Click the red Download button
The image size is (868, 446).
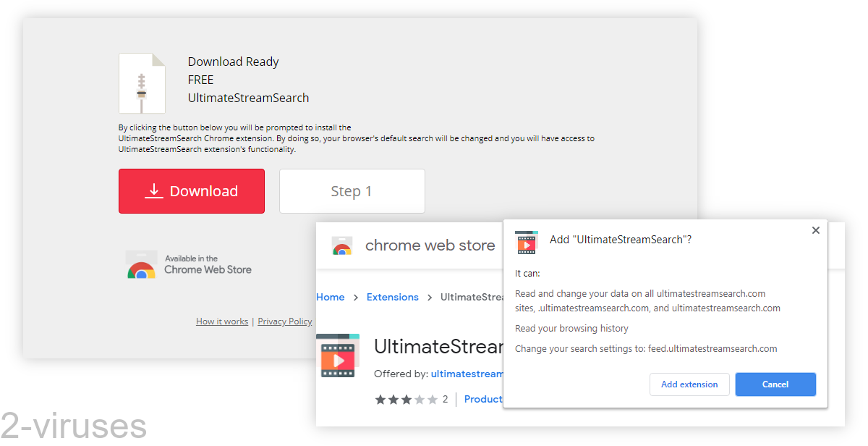[x=191, y=191]
